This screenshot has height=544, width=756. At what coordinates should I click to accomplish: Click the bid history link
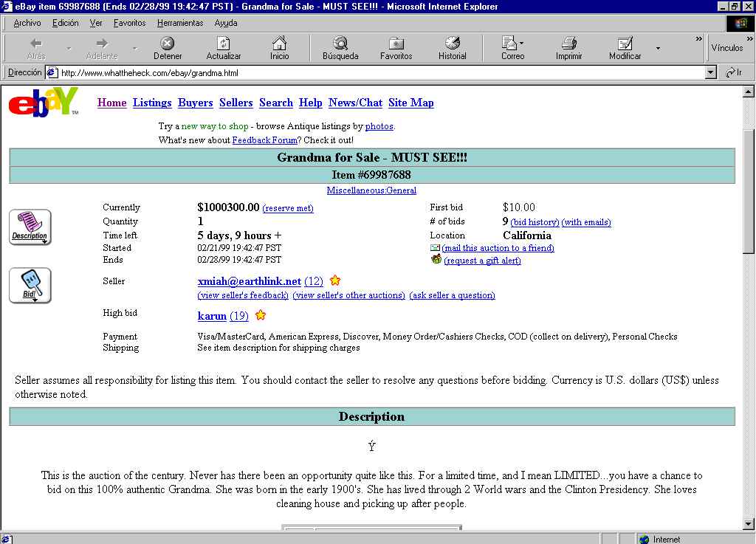coord(535,222)
